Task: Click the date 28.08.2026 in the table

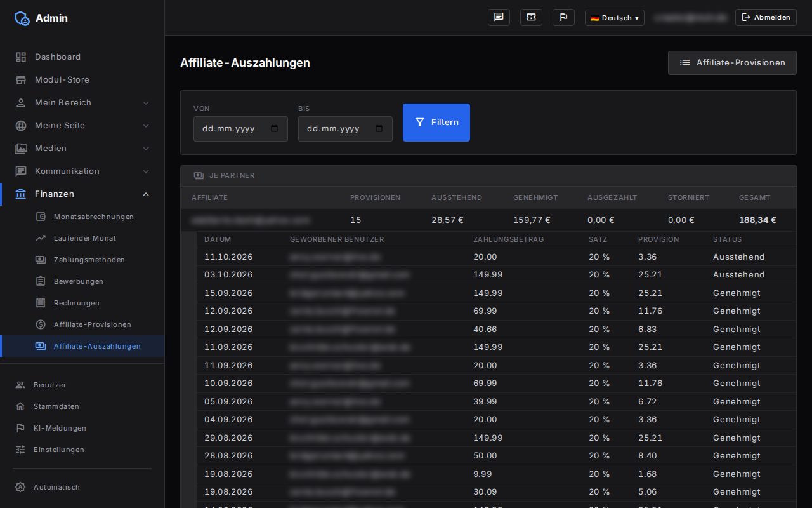Action: pos(228,455)
